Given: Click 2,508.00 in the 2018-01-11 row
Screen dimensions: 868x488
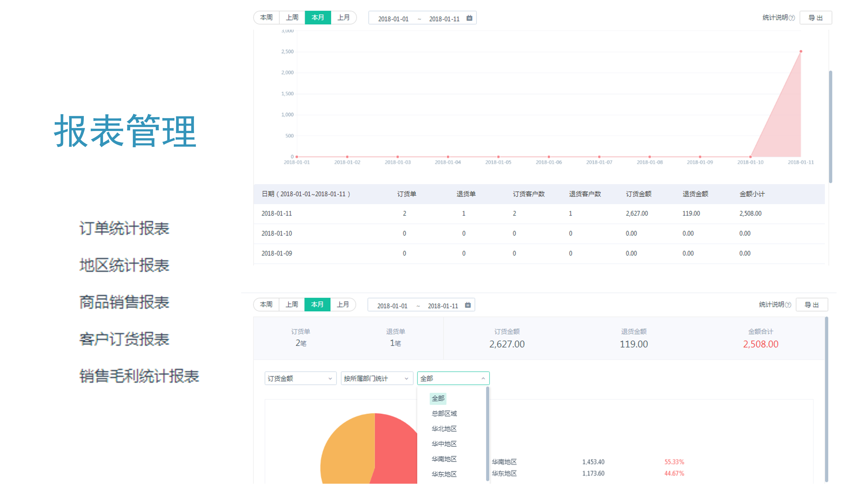Looking at the screenshot, I should [750, 213].
